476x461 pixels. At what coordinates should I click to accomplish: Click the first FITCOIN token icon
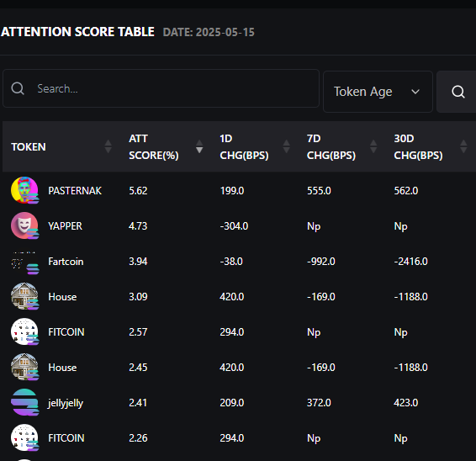coord(24,331)
